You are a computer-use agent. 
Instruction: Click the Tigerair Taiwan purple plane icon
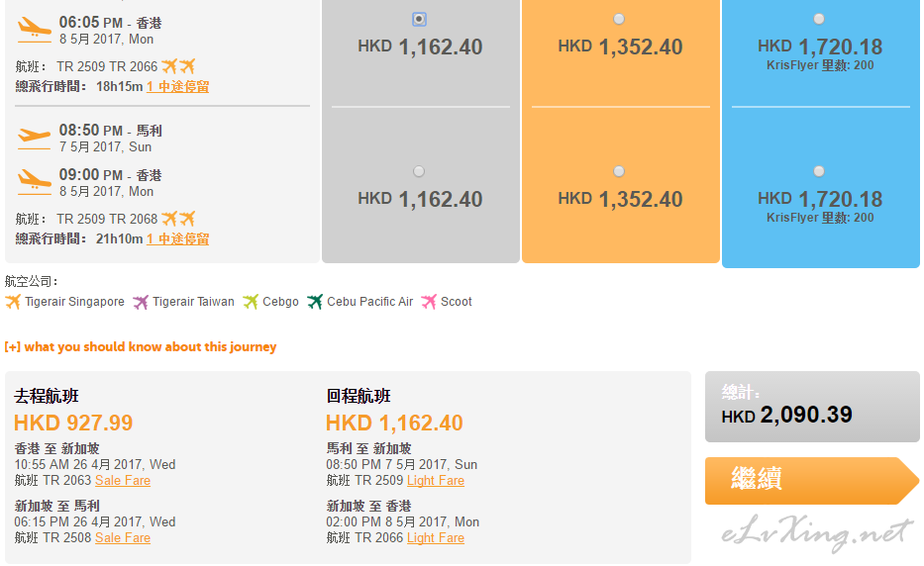[141, 302]
